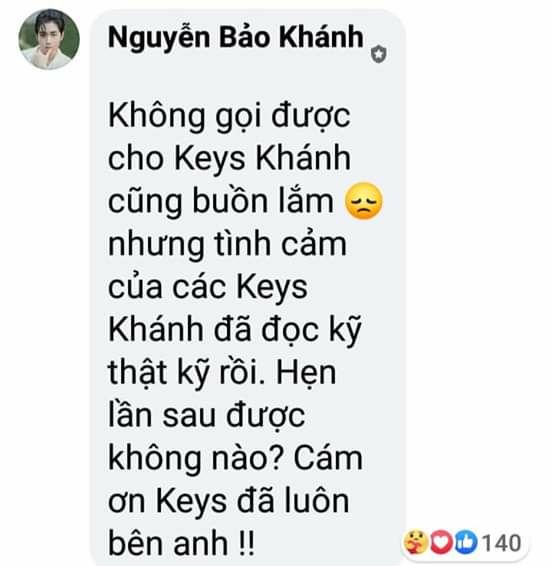Image resolution: width=552 pixels, height=566 pixels.
Task: Open the 140 reactions count
Action: coord(501,543)
